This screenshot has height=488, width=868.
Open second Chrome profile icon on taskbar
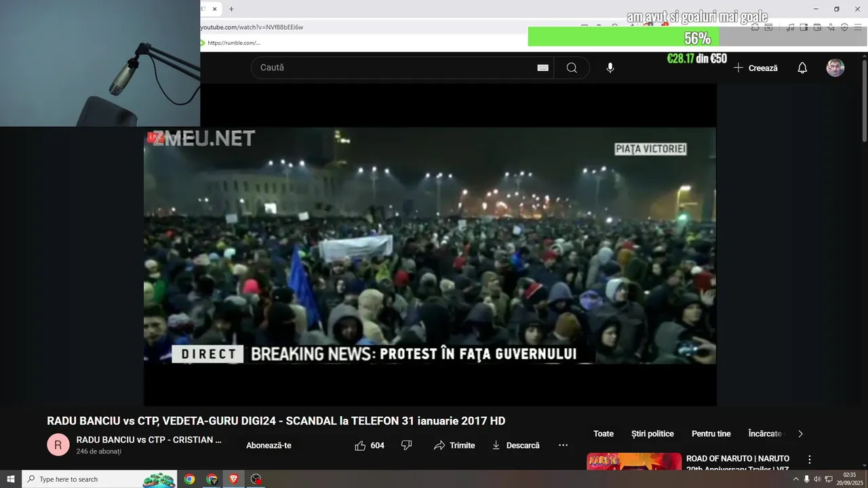pos(212,479)
